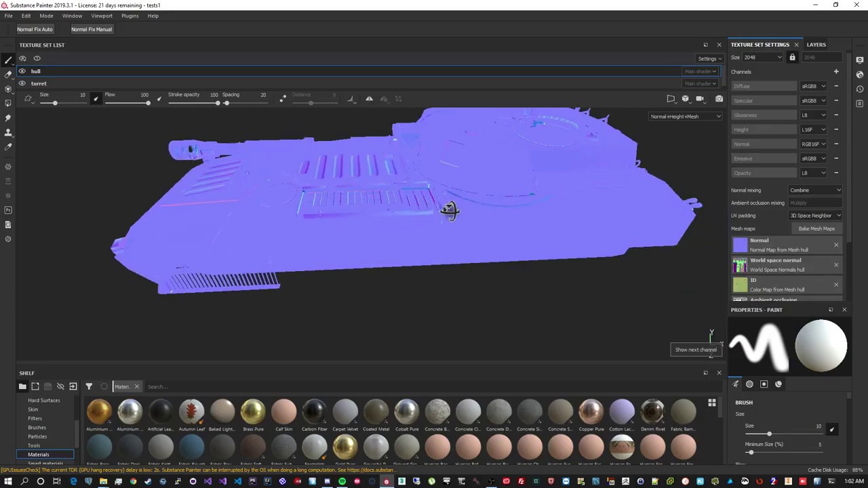Click the Bake Mesh Maps button
Viewport: 868px width, 488px height.
click(x=816, y=228)
